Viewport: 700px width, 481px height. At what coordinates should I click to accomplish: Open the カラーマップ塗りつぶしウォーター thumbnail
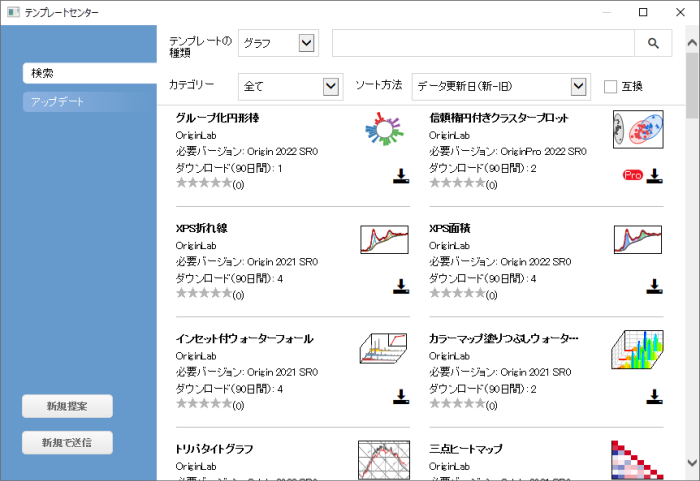coord(637,350)
